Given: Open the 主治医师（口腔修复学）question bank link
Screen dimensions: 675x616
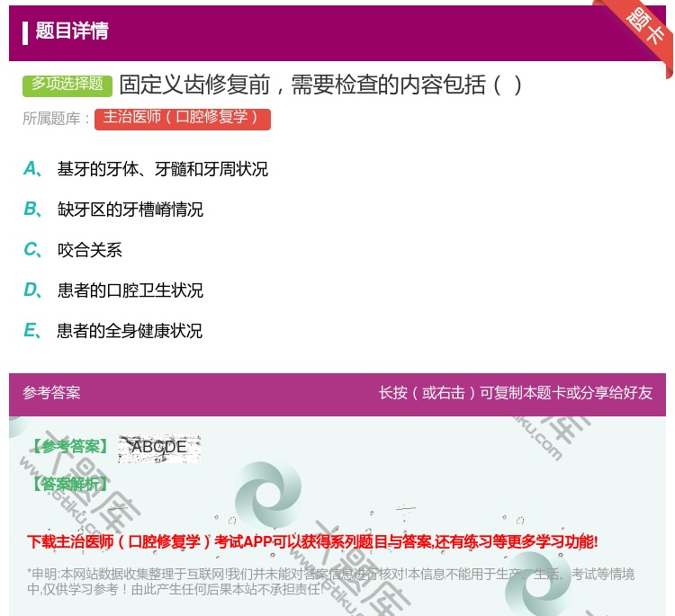Looking at the screenshot, I should tap(183, 119).
